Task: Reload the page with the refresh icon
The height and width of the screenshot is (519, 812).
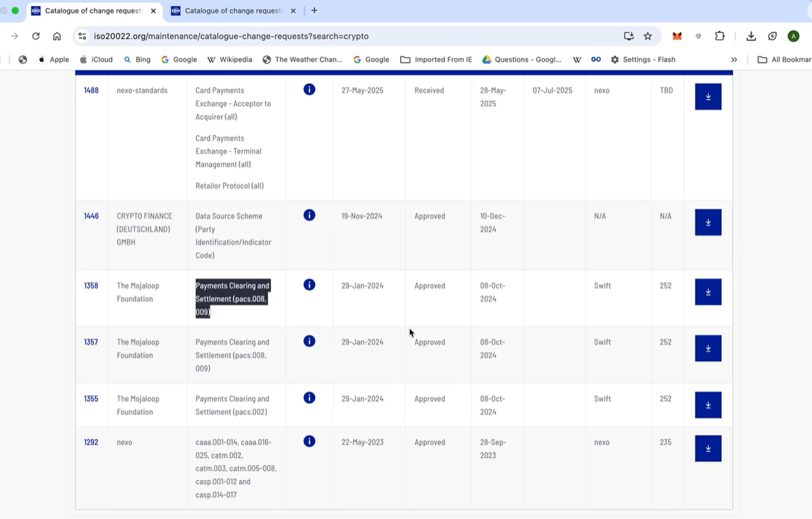Action: pyautogui.click(x=36, y=37)
